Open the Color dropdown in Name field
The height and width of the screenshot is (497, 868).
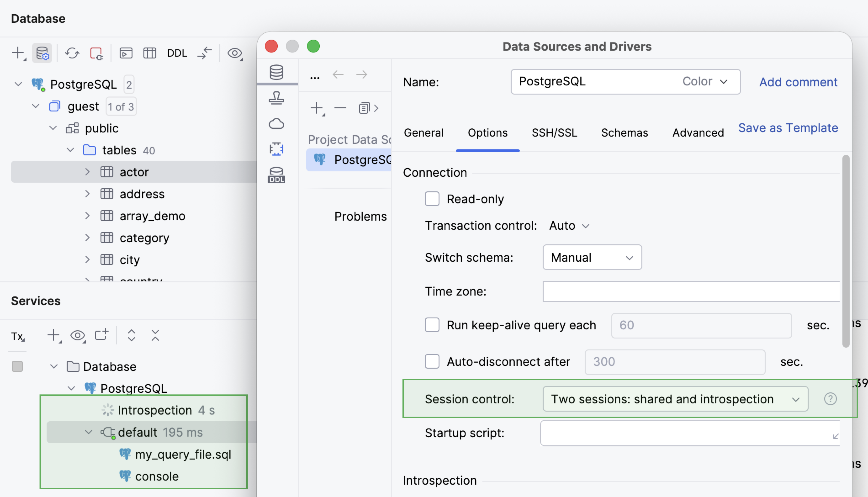(706, 82)
